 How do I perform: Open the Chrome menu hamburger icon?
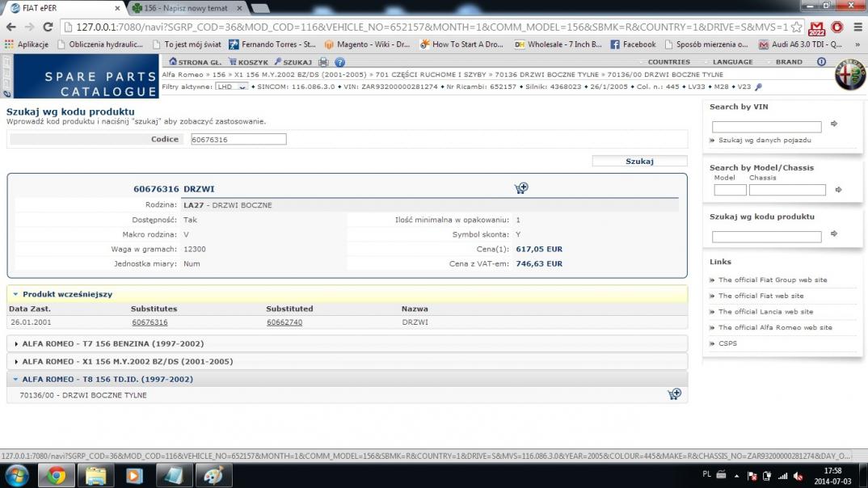click(x=857, y=27)
